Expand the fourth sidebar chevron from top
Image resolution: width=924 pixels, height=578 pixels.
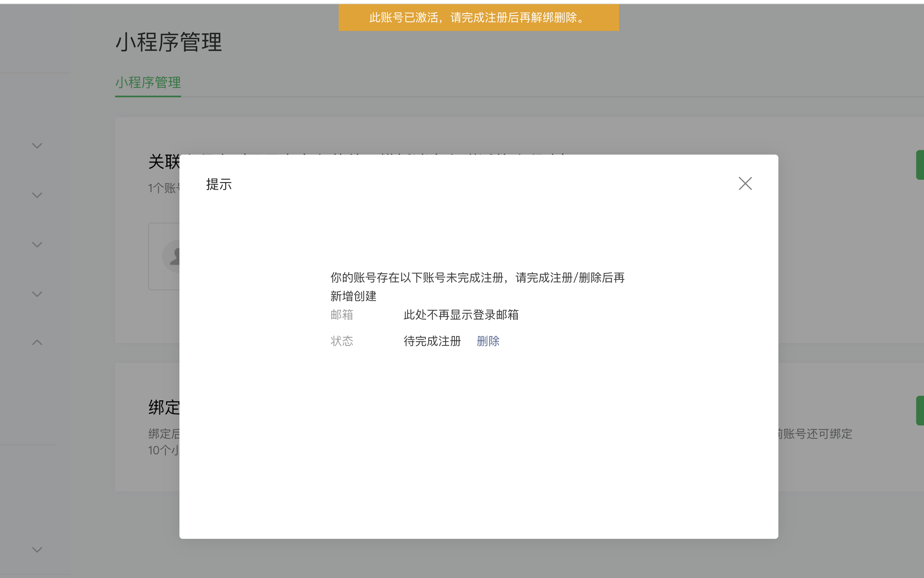point(37,294)
